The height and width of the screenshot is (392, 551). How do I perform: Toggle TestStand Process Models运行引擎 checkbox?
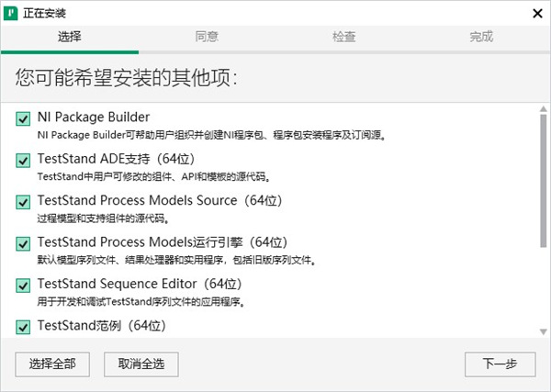tap(23, 243)
